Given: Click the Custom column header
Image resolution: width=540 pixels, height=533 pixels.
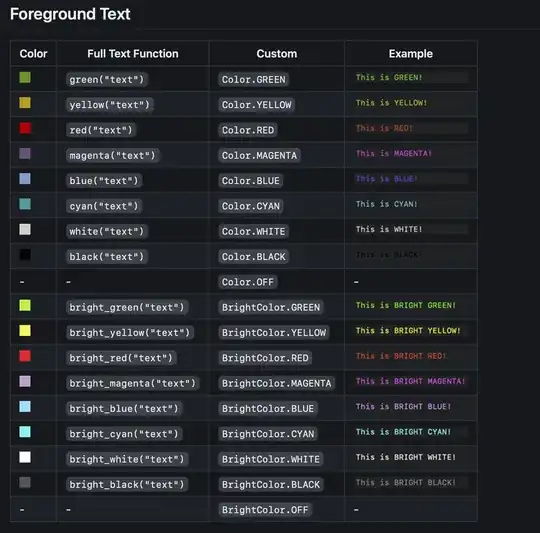Looking at the screenshot, I should point(277,54).
